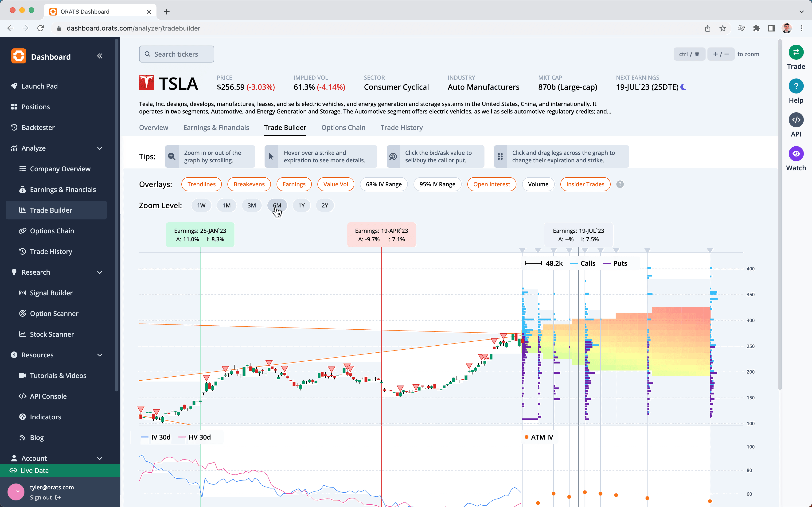Toggle the Insider Trades overlay
The image size is (812, 507).
tap(585, 184)
